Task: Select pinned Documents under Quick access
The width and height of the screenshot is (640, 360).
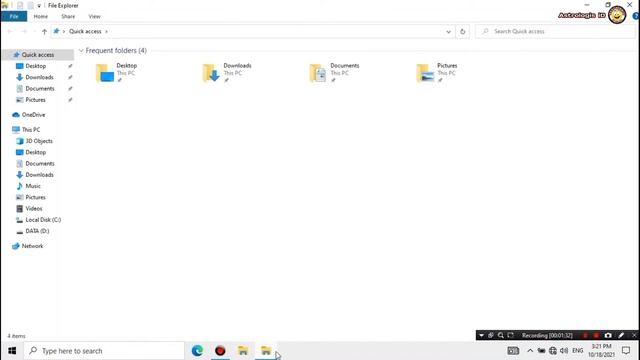Action: click(x=40, y=89)
